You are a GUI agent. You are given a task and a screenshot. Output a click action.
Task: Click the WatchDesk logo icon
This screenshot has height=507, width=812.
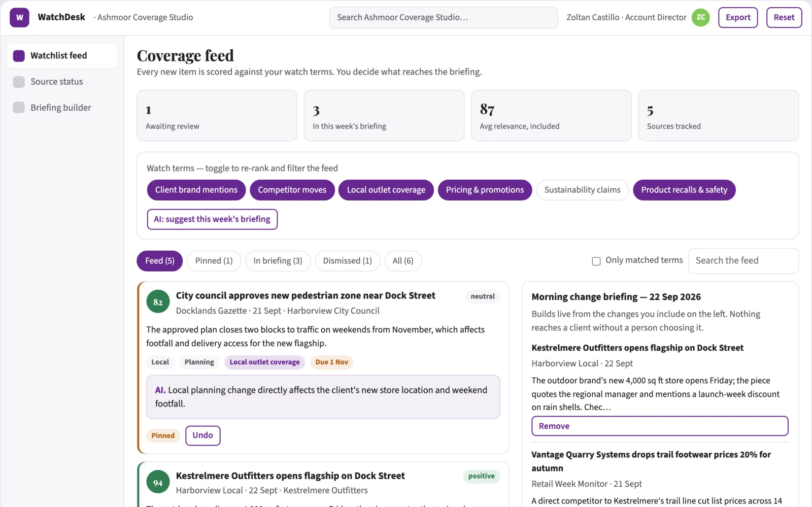point(19,17)
